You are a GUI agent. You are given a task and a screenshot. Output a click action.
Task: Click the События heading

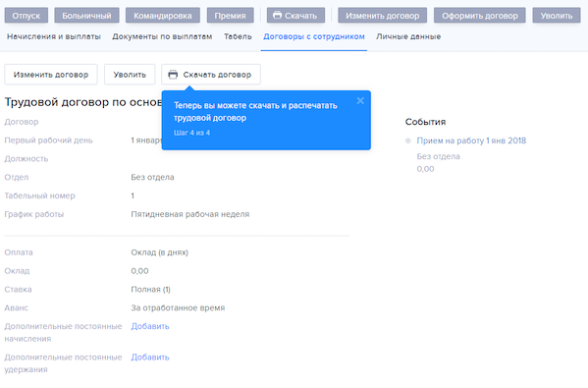425,122
